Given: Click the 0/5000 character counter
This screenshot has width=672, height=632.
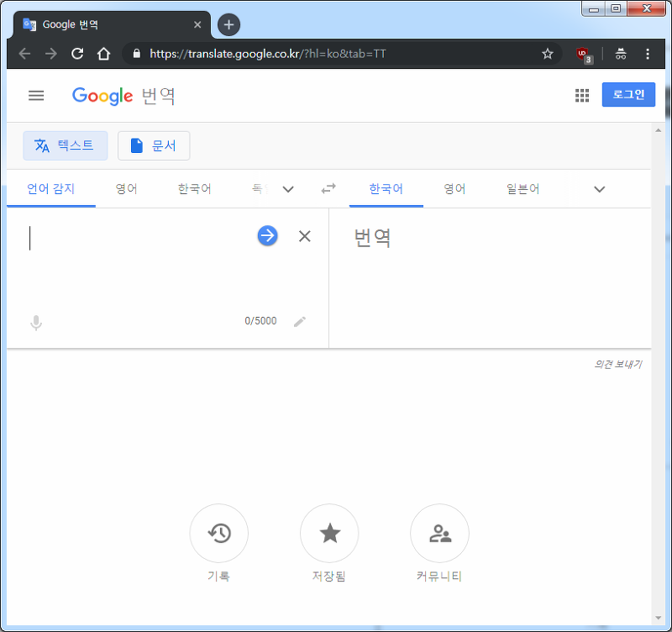Looking at the screenshot, I should click(260, 321).
